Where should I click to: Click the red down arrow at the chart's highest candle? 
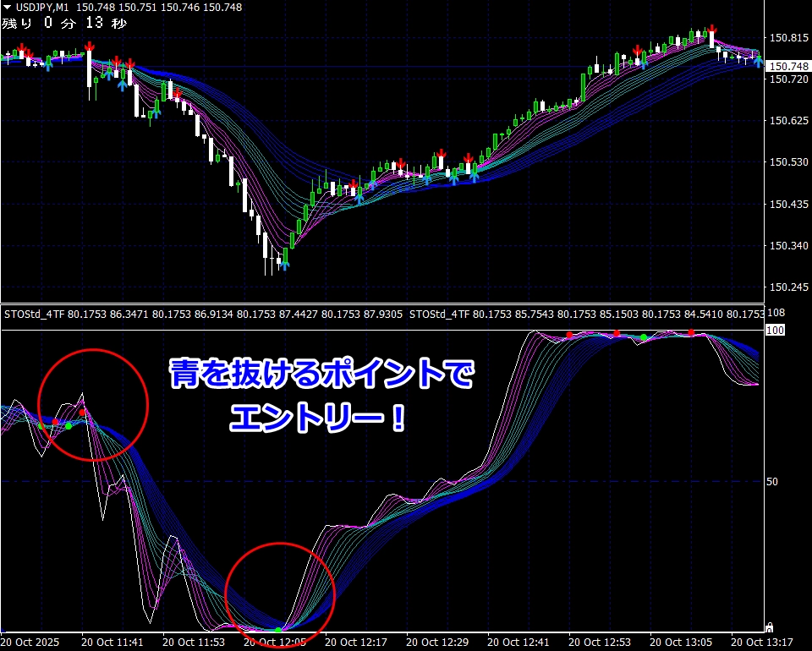(713, 32)
